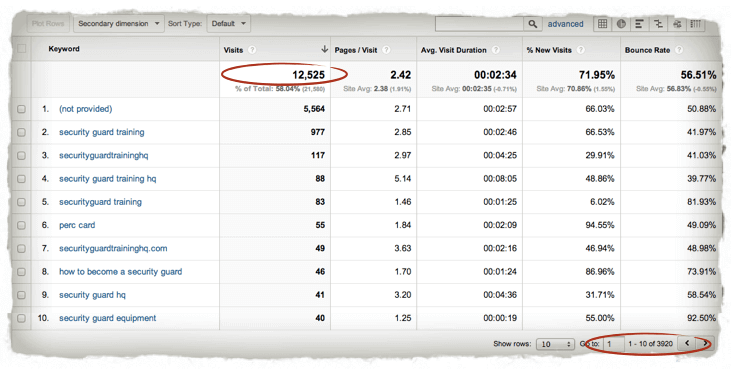Toggle the select-all checkbox in header
The height and width of the screenshot is (374, 733).
(x=22, y=49)
